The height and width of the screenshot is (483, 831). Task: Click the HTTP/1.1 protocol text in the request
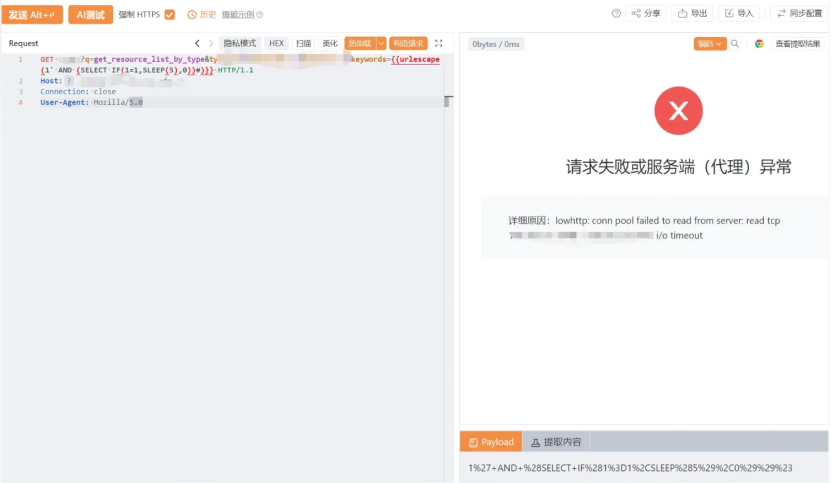coord(235,70)
